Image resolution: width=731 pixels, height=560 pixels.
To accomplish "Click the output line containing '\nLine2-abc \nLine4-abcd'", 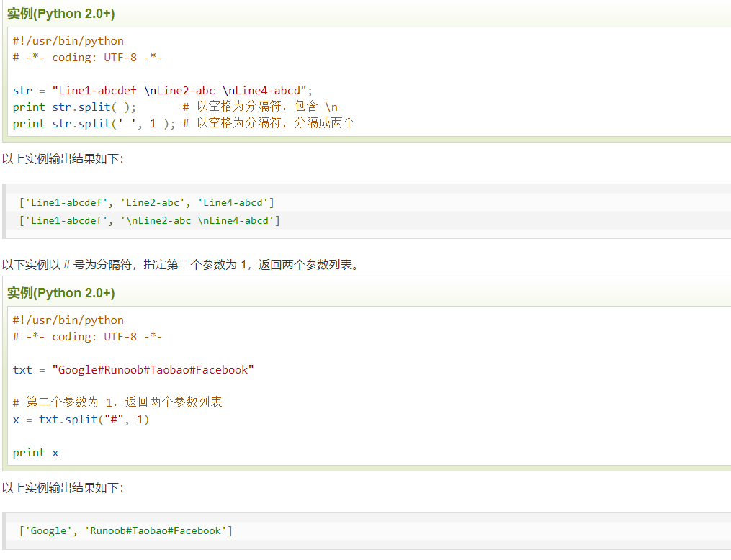I will [150, 220].
